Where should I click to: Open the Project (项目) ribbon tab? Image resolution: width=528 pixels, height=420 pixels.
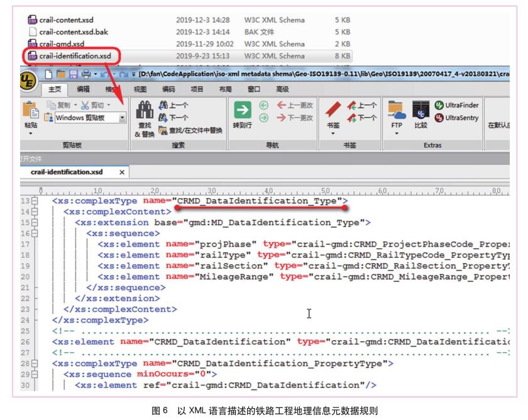click(x=197, y=89)
